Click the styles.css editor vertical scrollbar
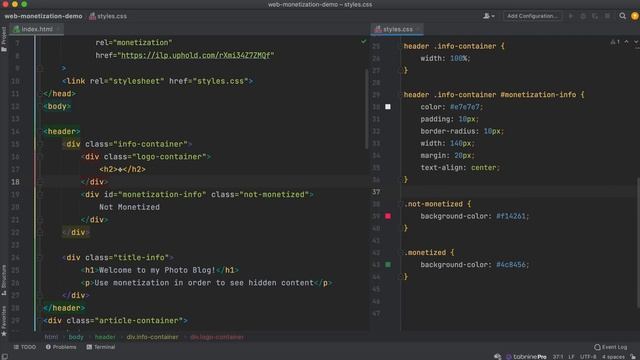This screenshot has height=360, width=640. click(638, 243)
